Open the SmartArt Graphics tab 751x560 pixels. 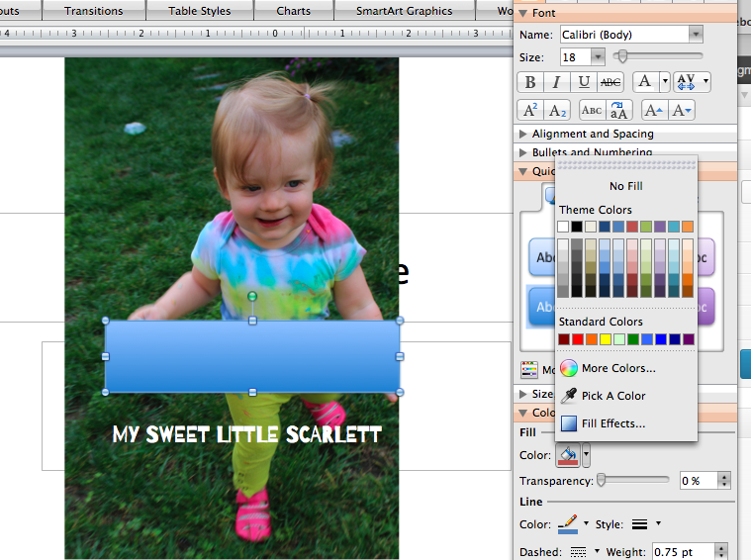click(x=404, y=11)
